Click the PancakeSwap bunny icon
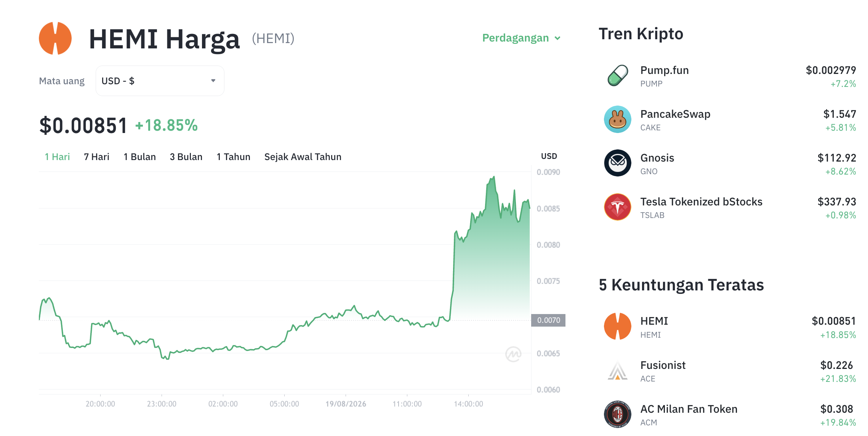868x436 pixels. 618,119
